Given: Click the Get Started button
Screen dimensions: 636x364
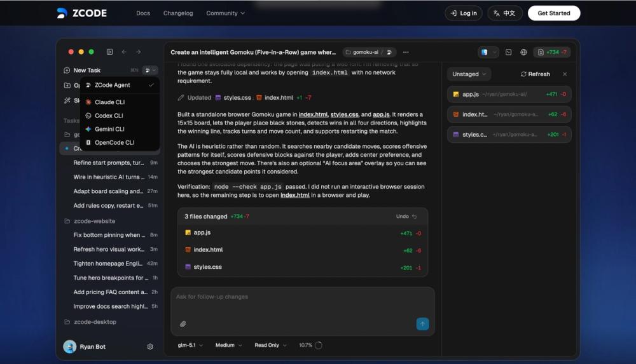Looking at the screenshot, I should [x=554, y=13].
